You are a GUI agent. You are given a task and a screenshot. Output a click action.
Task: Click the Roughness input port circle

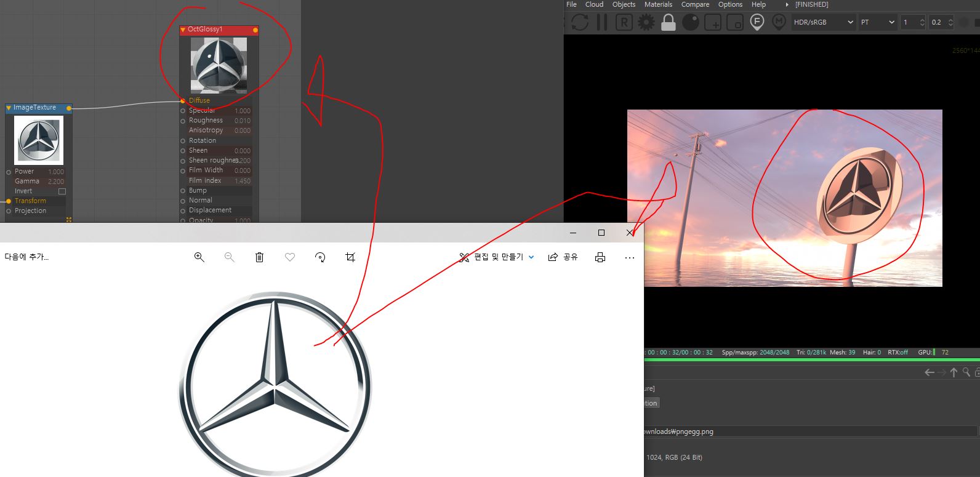tap(183, 121)
